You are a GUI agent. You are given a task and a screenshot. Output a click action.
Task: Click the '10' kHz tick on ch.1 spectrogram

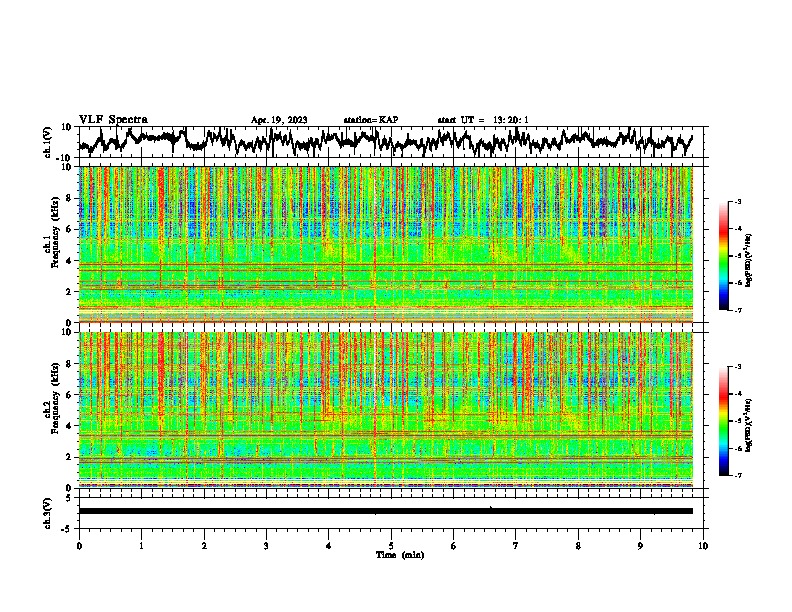click(x=67, y=167)
